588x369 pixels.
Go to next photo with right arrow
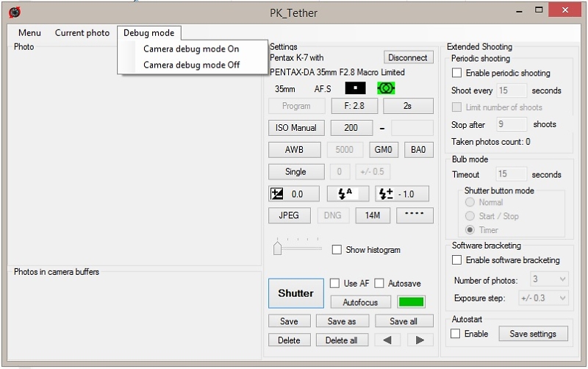[x=420, y=340]
